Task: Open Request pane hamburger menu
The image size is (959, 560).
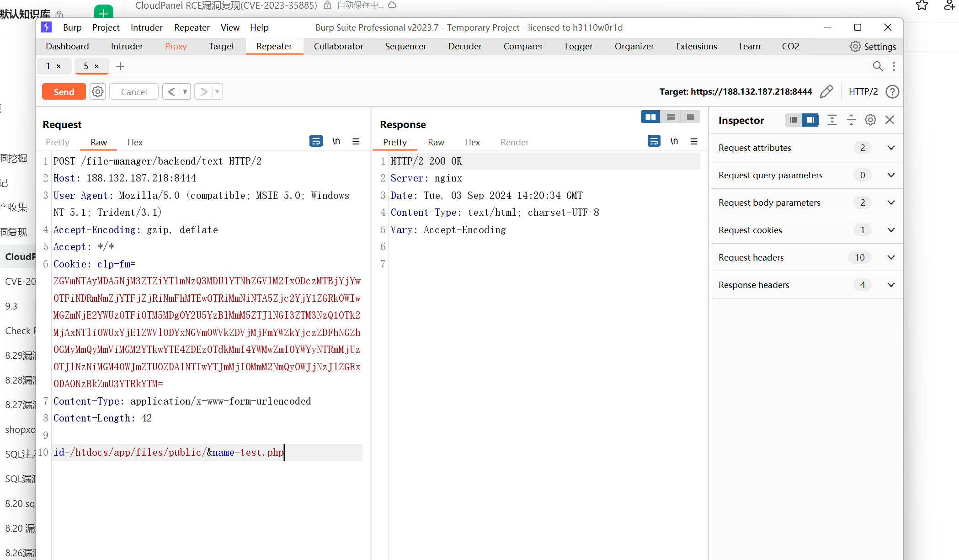Action: [x=356, y=141]
